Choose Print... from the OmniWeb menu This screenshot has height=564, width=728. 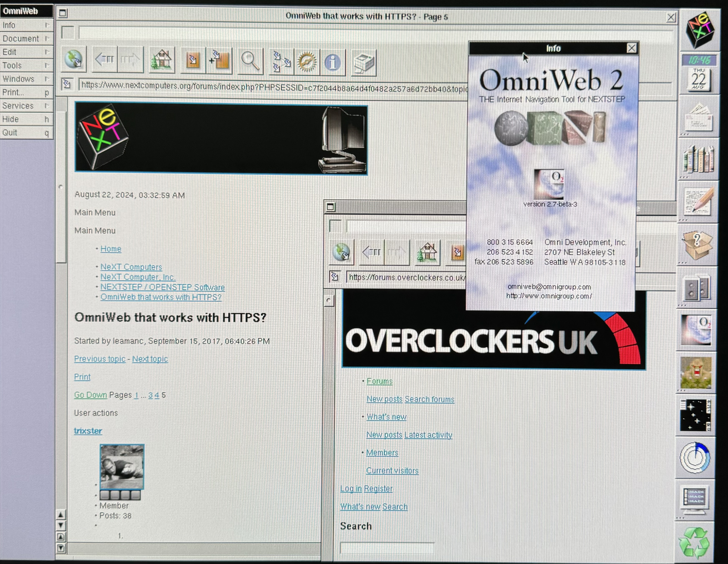pyautogui.click(x=26, y=92)
